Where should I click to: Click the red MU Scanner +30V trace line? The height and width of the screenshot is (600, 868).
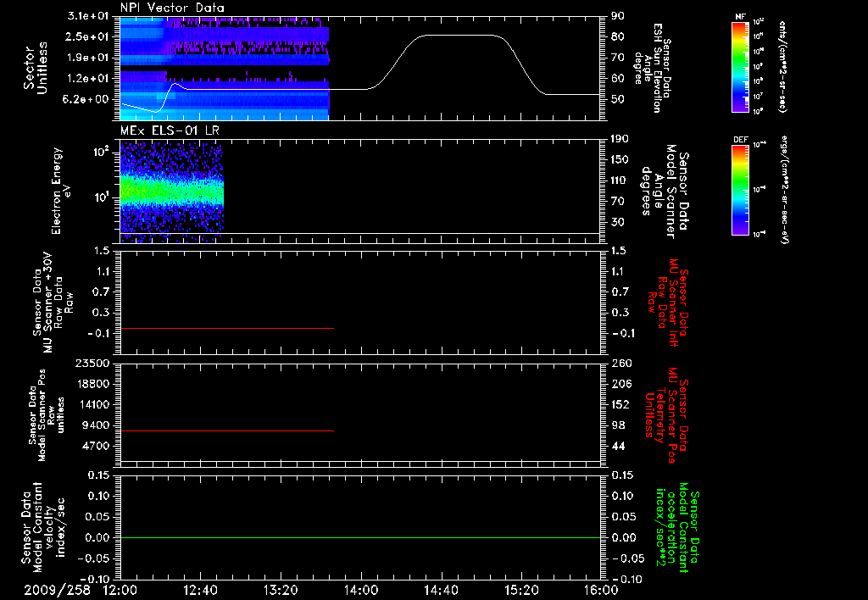point(227,328)
